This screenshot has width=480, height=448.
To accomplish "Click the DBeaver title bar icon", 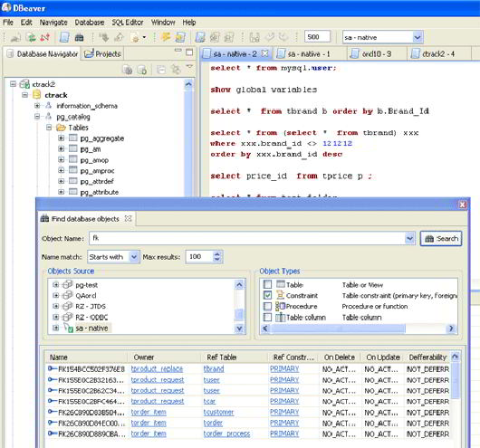I will (x=6, y=7).
